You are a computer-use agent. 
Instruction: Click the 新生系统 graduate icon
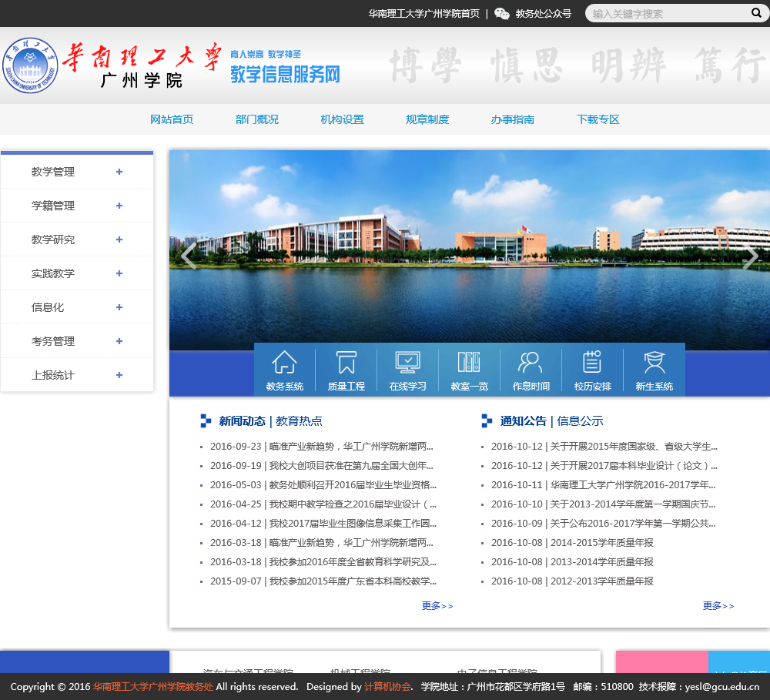[x=654, y=362]
